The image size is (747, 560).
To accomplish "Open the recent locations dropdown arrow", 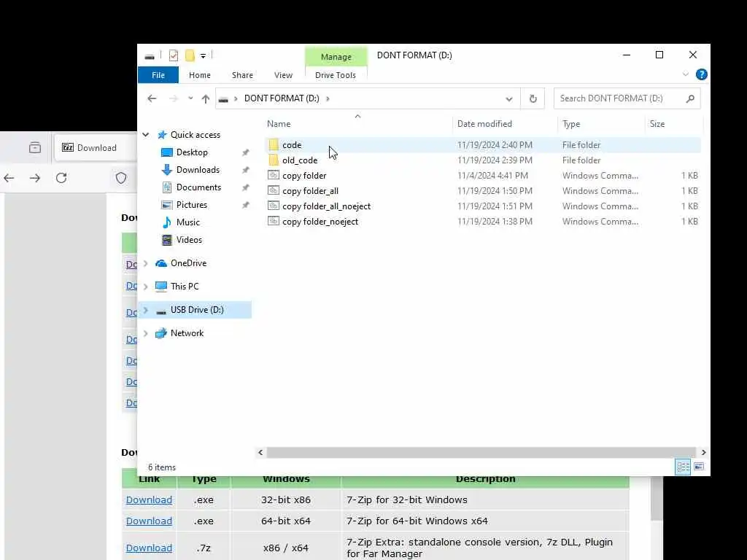I will click(190, 98).
